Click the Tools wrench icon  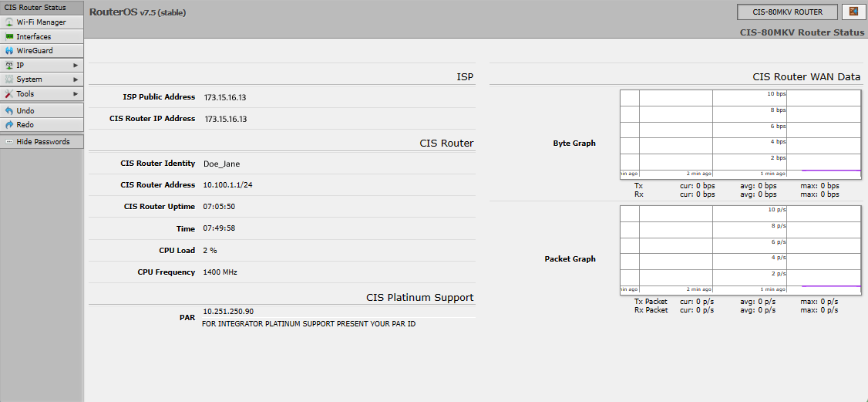point(8,94)
